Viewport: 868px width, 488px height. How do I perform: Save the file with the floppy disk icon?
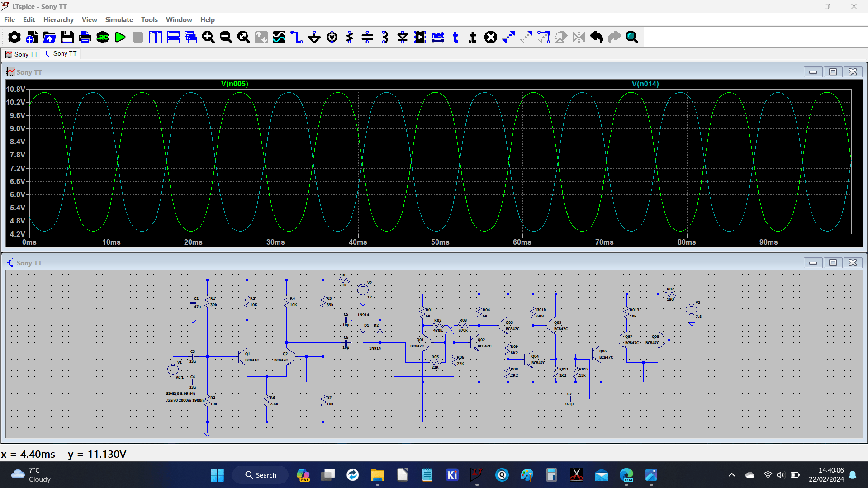pos(67,37)
